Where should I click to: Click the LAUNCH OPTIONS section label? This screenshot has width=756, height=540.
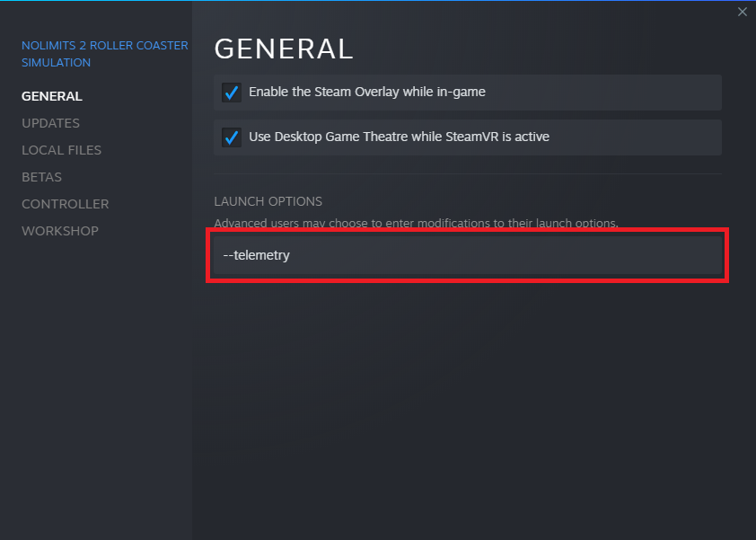coord(268,201)
